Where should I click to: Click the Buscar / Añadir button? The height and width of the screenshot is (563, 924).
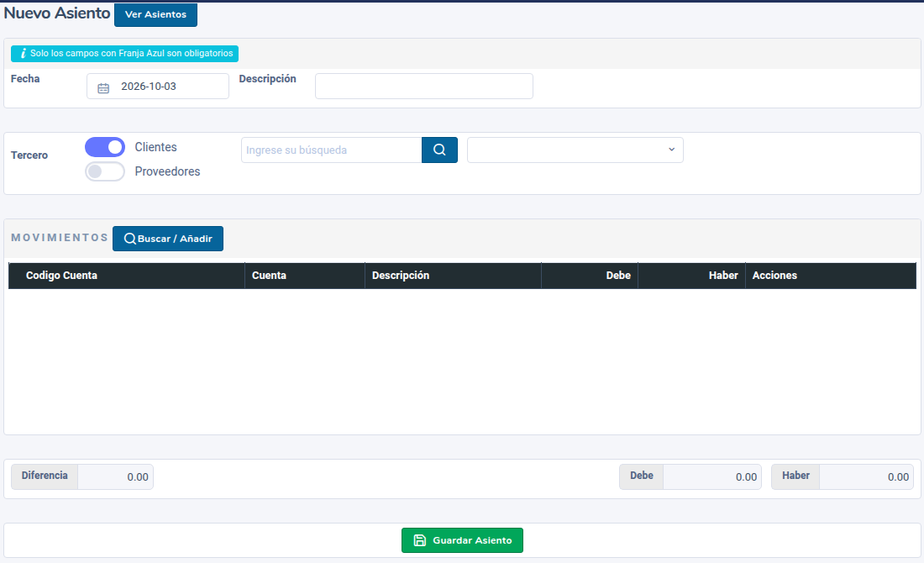point(168,239)
